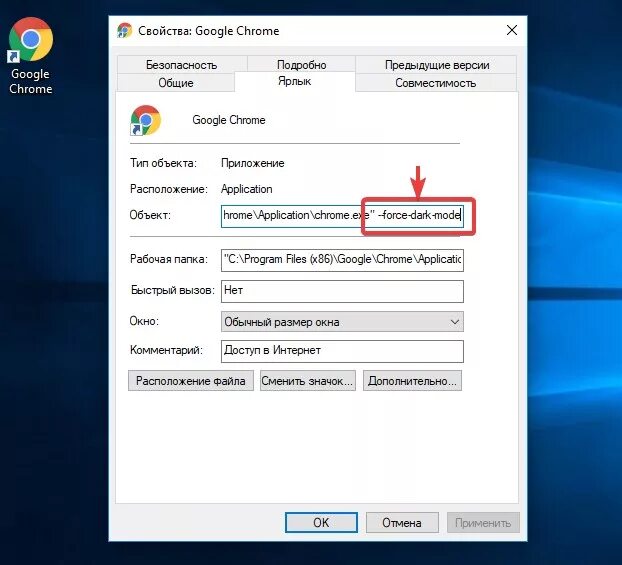622x565 pixels.
Task: Click into the Рабочая папка field
Action: click(342, 260)
